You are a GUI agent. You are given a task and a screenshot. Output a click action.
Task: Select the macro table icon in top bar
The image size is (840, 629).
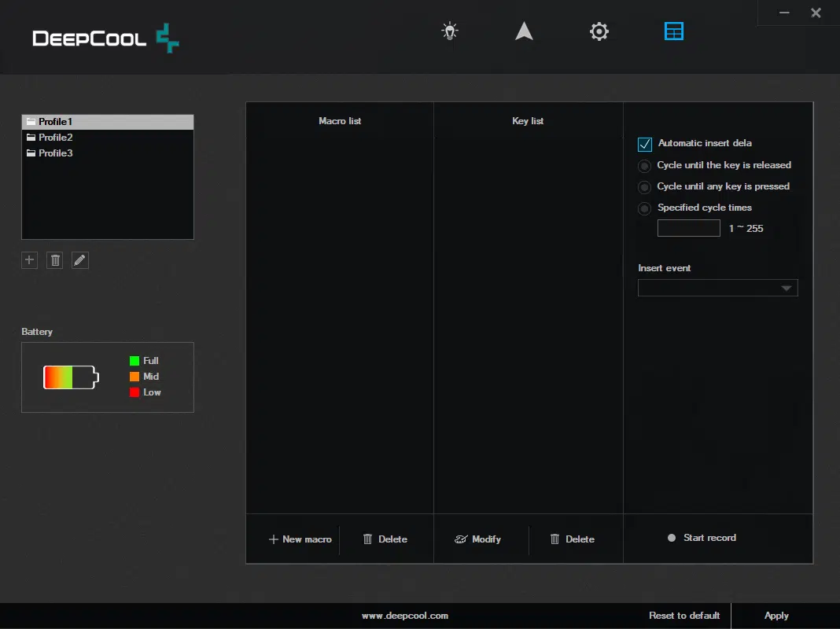point(674,31)
